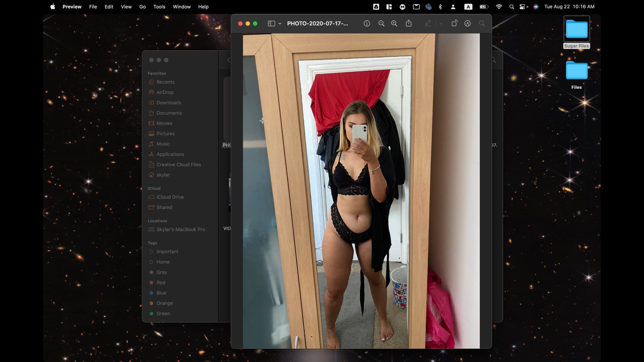644x362 pixels.
Task: Open Documents in Finder sidebar
Action: 169,113
